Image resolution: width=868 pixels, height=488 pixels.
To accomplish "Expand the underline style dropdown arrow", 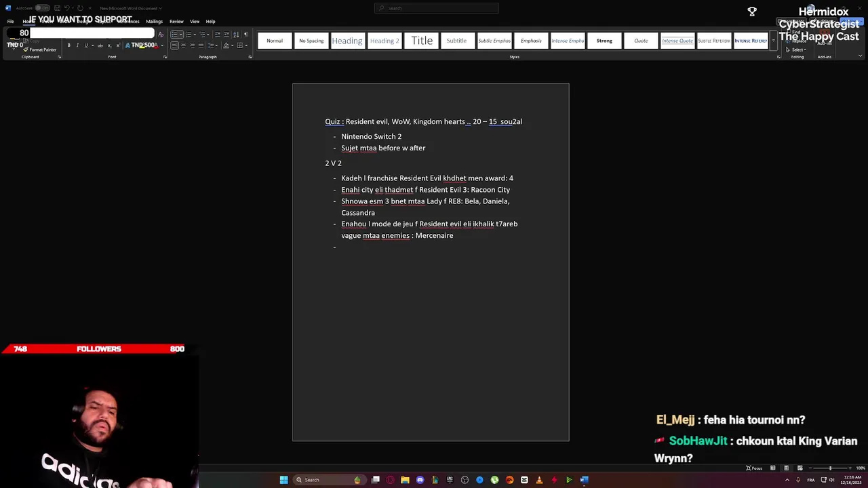I will [93, 45].
